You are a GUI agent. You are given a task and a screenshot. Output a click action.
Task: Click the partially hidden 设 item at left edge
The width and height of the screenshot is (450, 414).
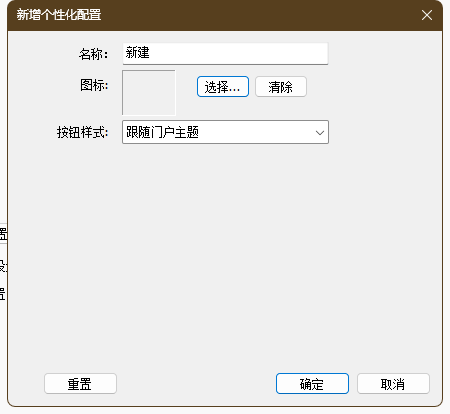(3, 266)
